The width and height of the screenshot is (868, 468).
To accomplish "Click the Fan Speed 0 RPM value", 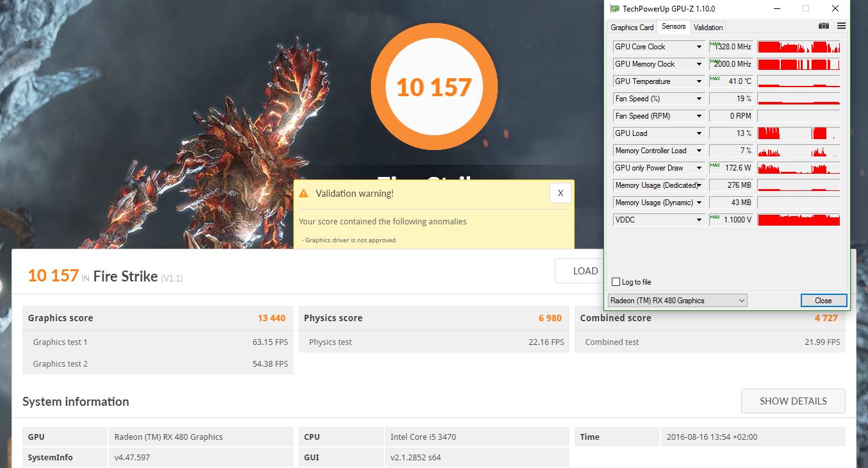I will [x=731, y=116].
